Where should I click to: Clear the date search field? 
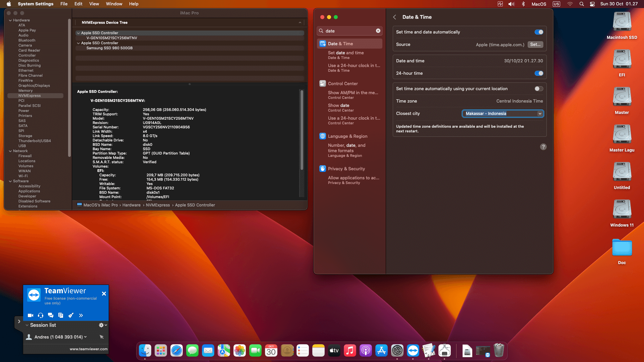[x=378, y=31]
